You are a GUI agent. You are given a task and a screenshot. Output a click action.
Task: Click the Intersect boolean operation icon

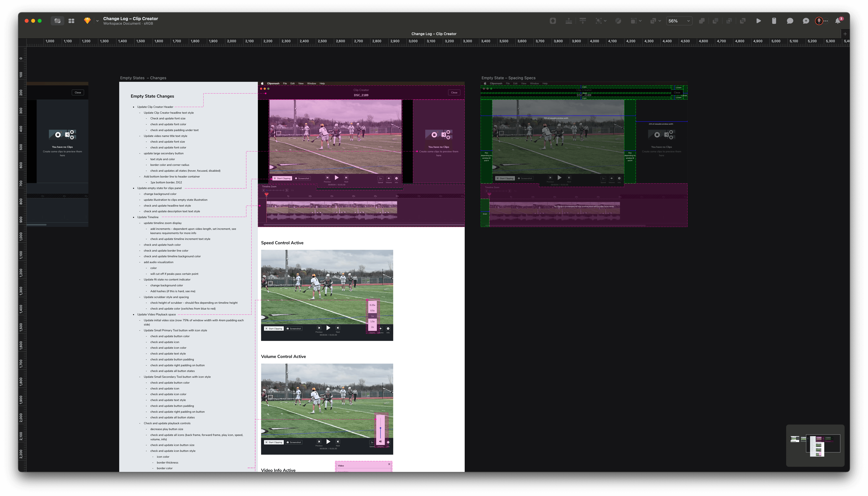tap(729, 21)
